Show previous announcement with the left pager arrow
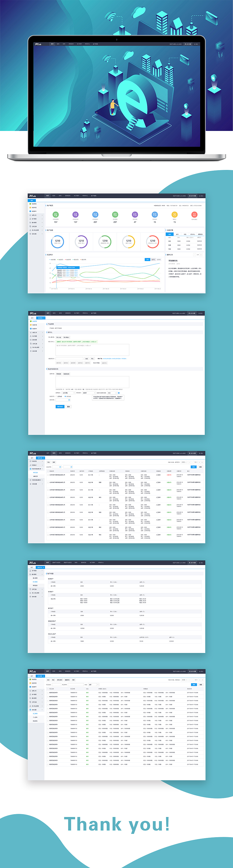Image resolution: width=233 pixels, height=868 pixels. coord(195,255)
